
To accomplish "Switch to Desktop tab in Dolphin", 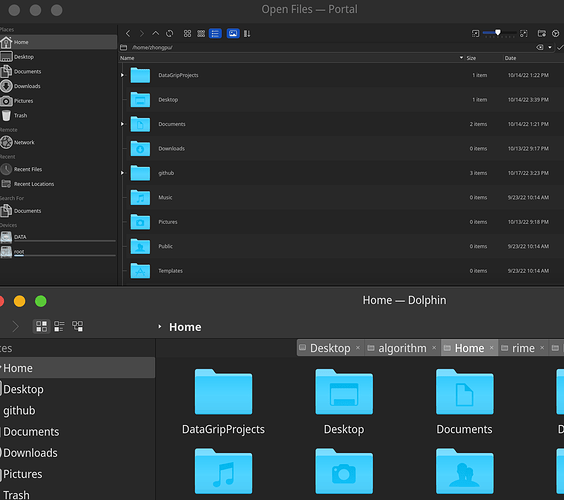I will pos(330,348).
